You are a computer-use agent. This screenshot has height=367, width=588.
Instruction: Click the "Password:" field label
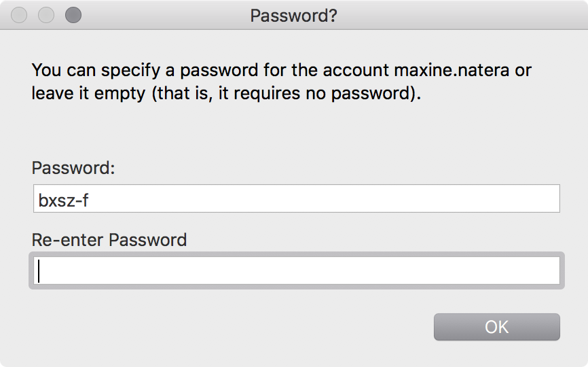point(73,168)
